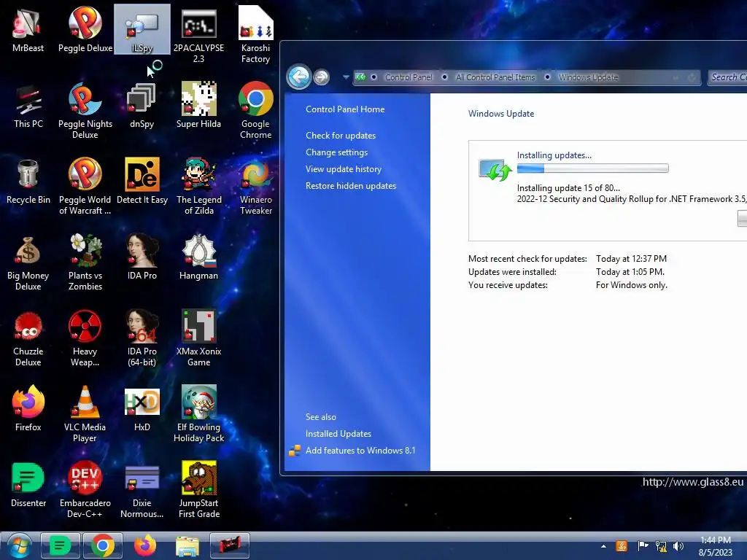Select Firefox desktop icon
Image resolution: width=747 pixels, height=560 pixels.
tap(28, 408)
